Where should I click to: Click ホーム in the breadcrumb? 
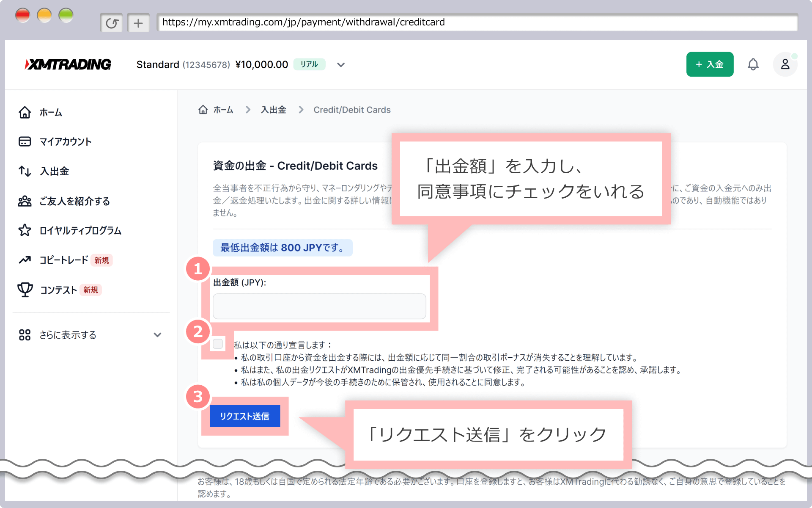click(x=223, y=110)
